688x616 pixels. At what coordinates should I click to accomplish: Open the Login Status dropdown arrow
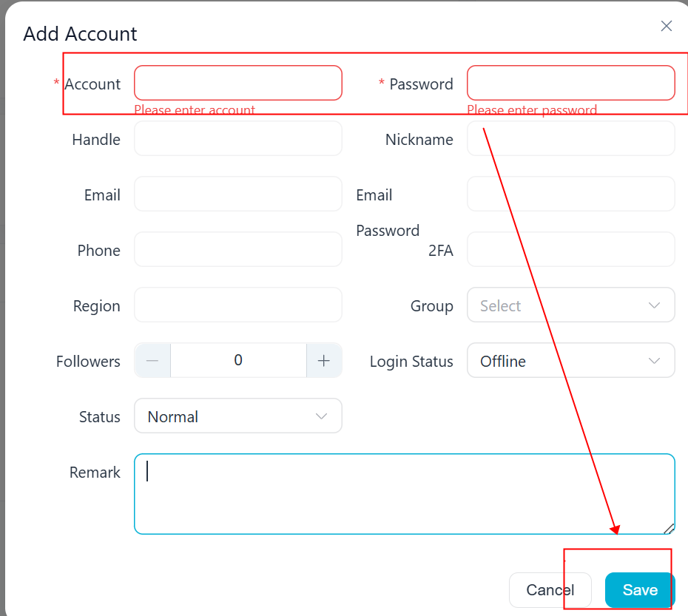pyautogui.click(x=654, y=361)
